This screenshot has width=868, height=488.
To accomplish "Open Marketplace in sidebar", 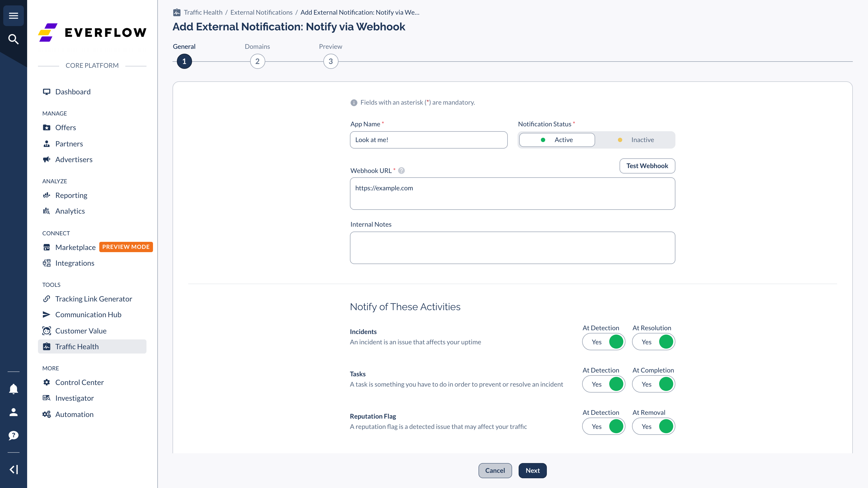I will pyautogui.click(x=75, y=248).
